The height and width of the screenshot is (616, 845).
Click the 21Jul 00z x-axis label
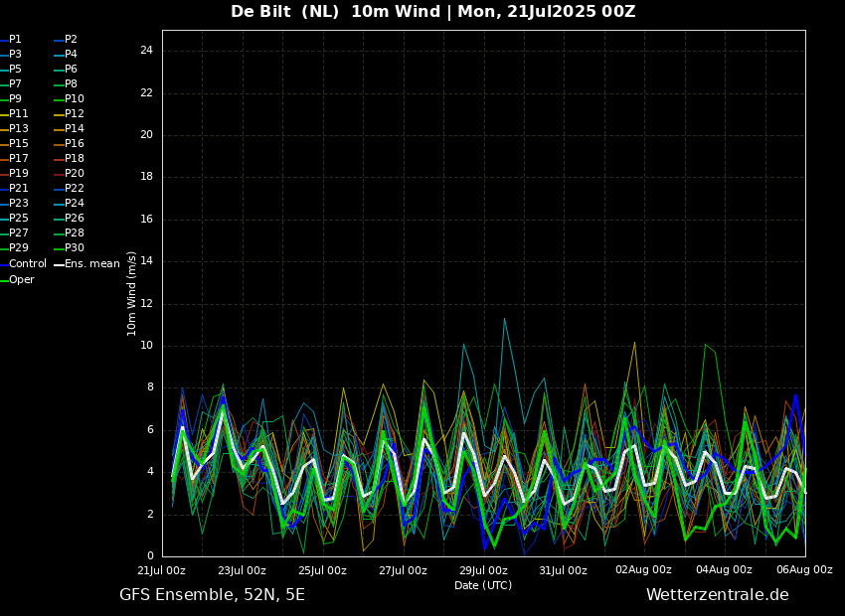162,570
